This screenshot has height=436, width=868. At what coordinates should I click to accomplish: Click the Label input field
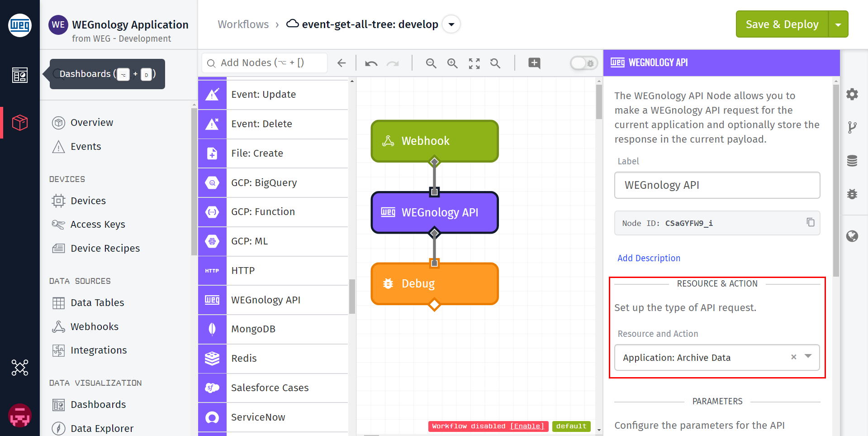[717, 185]
